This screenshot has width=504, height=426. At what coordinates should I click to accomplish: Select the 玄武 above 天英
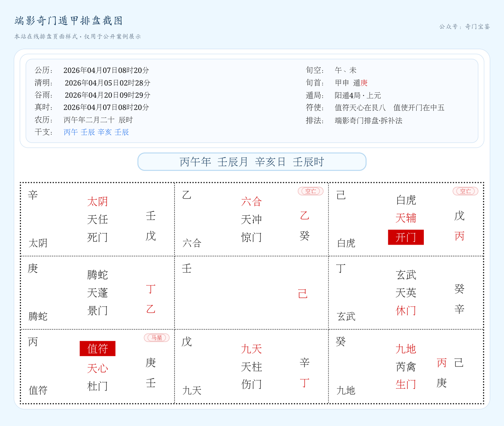coord(406,275)
